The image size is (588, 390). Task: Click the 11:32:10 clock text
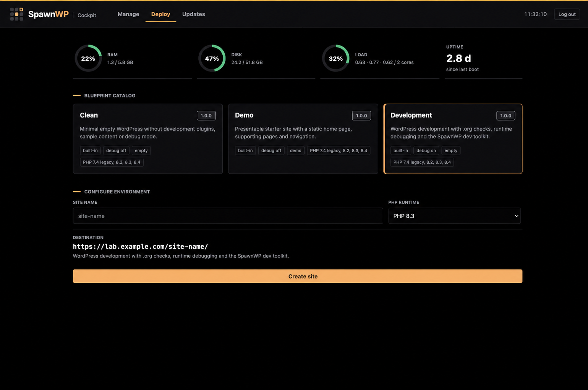535,14
